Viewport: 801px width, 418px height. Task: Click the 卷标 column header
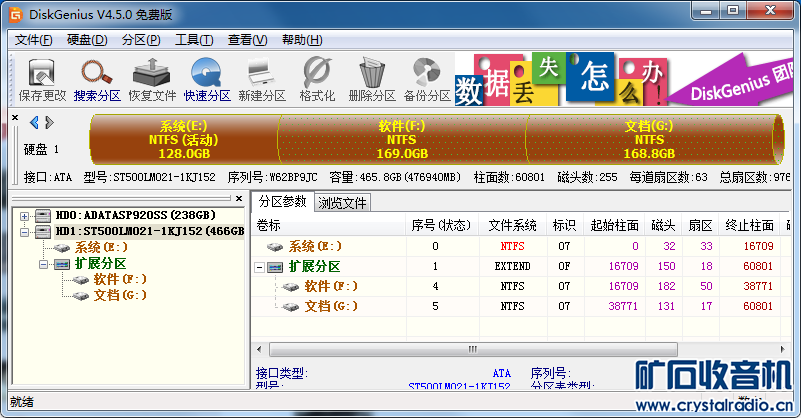coord(329,225)
